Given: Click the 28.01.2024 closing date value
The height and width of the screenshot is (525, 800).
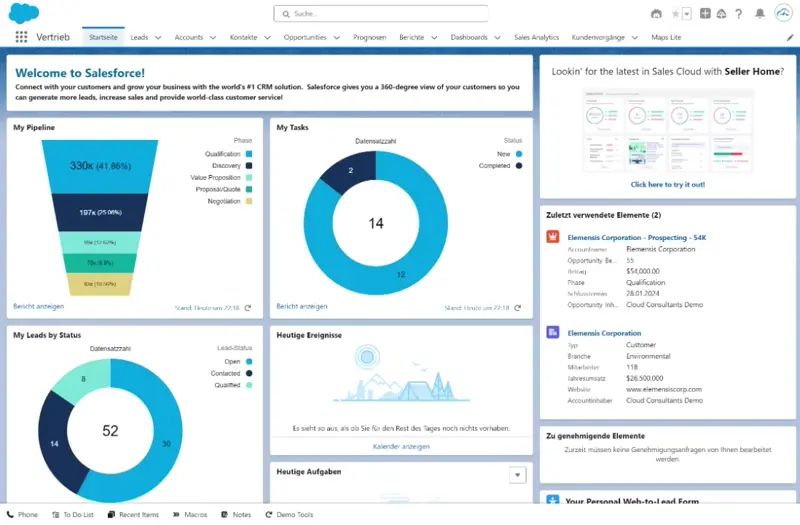Looking at the screenshot, I should point(642,293).
